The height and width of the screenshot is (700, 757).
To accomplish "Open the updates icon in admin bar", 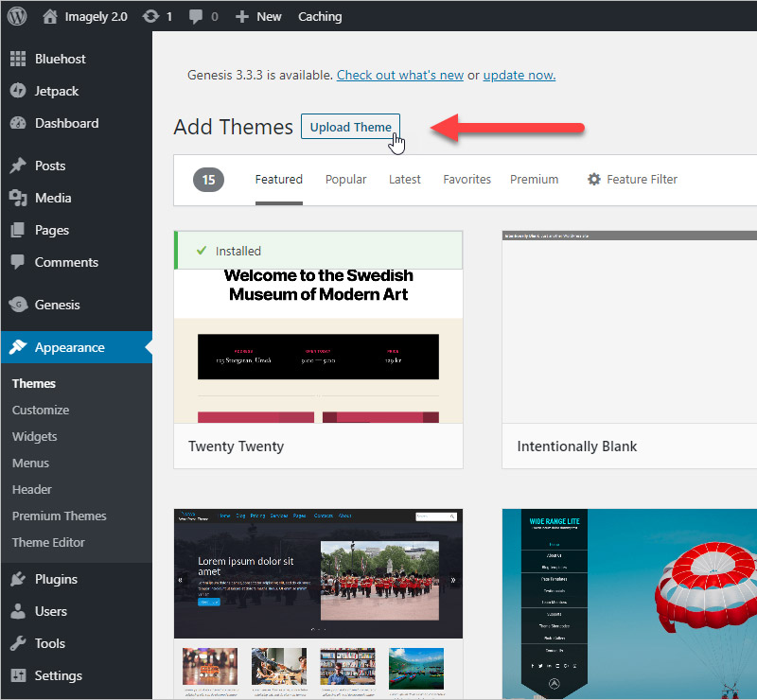I will [150, 16].
